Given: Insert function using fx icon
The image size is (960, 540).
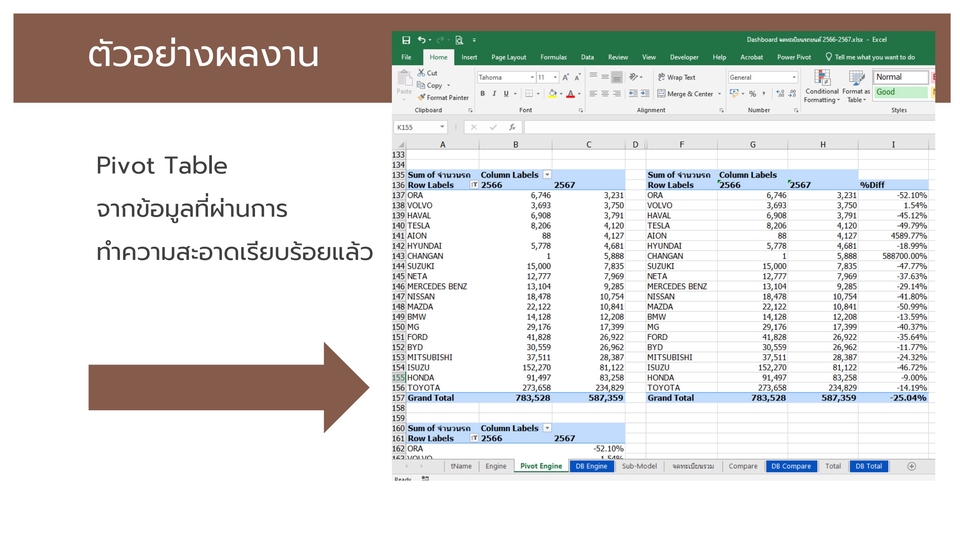Looking at the screenshot, I should [x=512, y=127].
